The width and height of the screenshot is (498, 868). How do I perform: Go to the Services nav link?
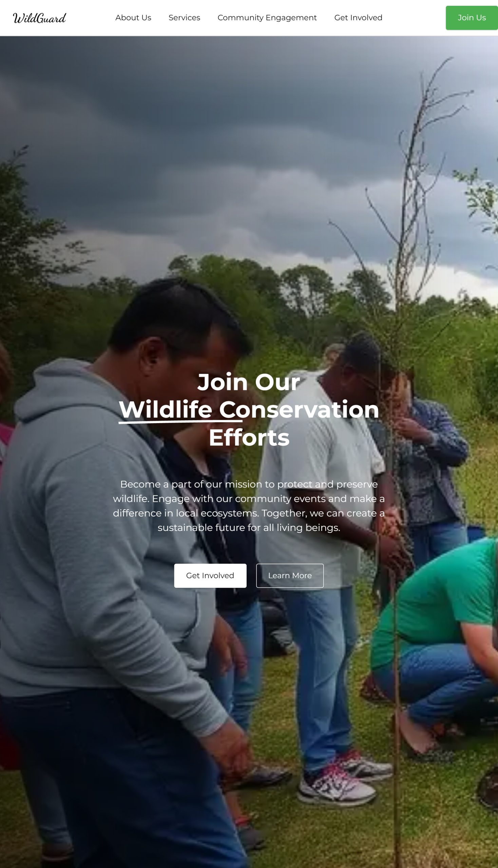pos(184,18)
